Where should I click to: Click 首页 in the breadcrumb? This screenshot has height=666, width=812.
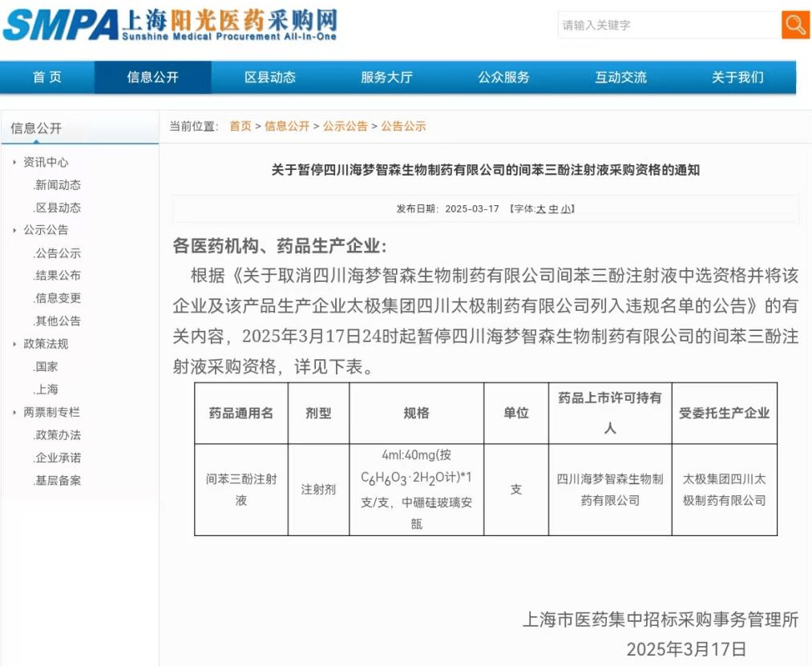[240, 126]
